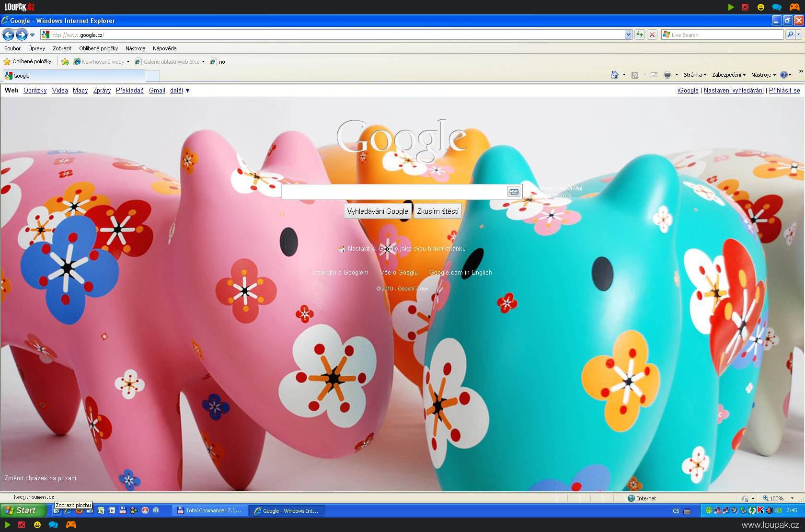The image size is (805, 532).
Task: Expand the 'další' dropdown in Google navigation
Action: click(x=180, y=90)
